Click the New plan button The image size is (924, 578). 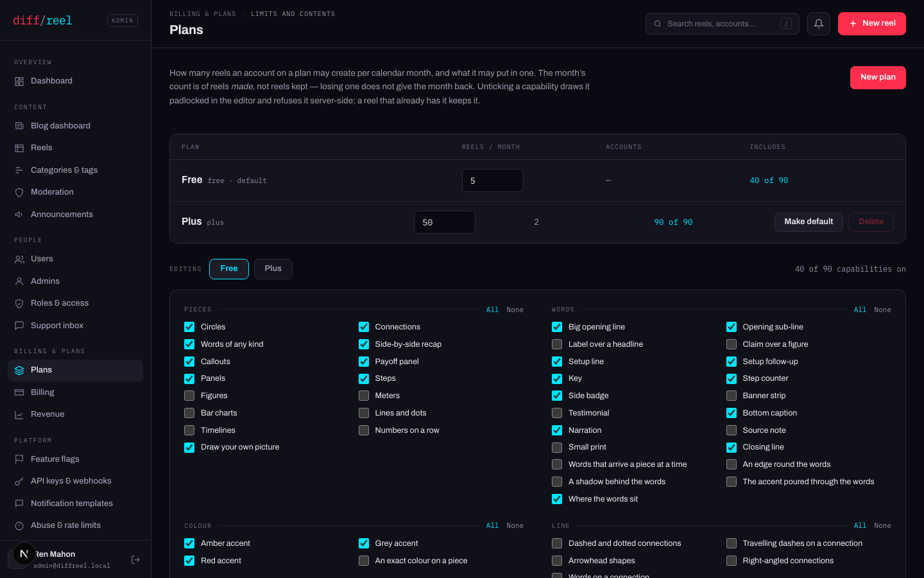coord(878,78)
